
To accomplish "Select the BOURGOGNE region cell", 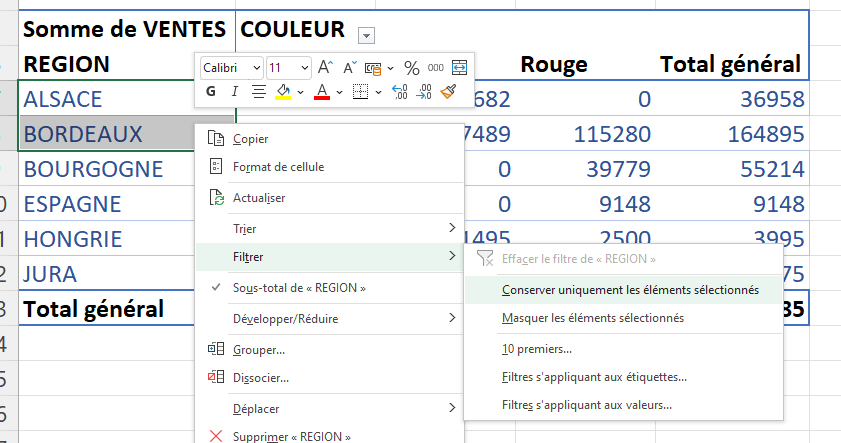I will 94,169.
